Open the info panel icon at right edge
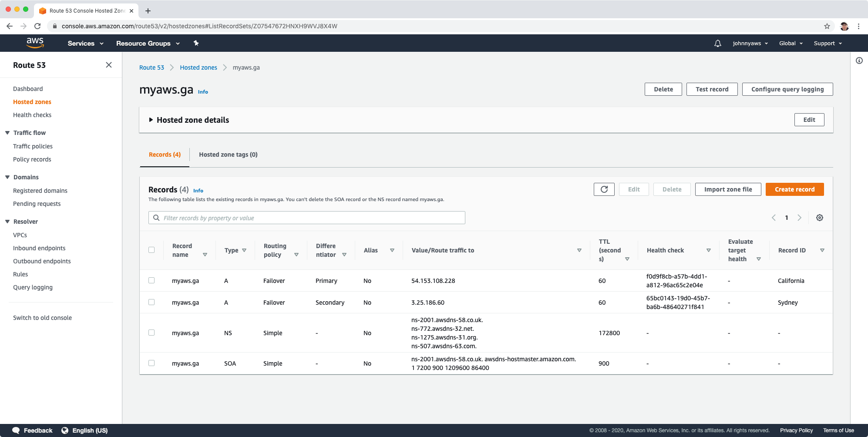 pyautogui.click(x=859, y=61)
